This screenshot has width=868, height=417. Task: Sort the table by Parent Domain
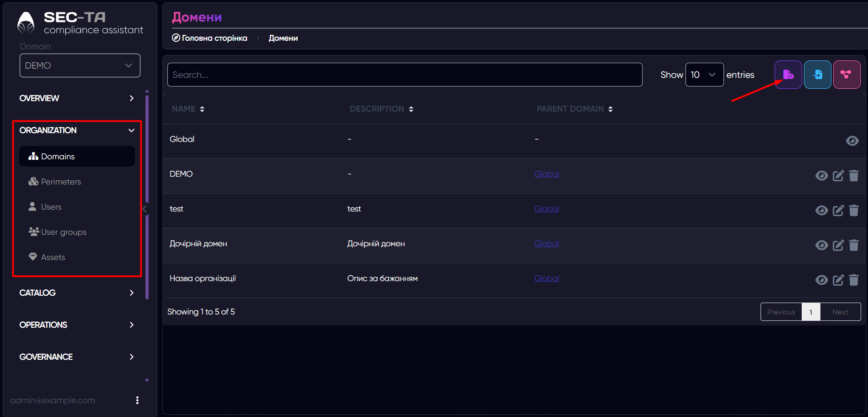pos(574,109)
